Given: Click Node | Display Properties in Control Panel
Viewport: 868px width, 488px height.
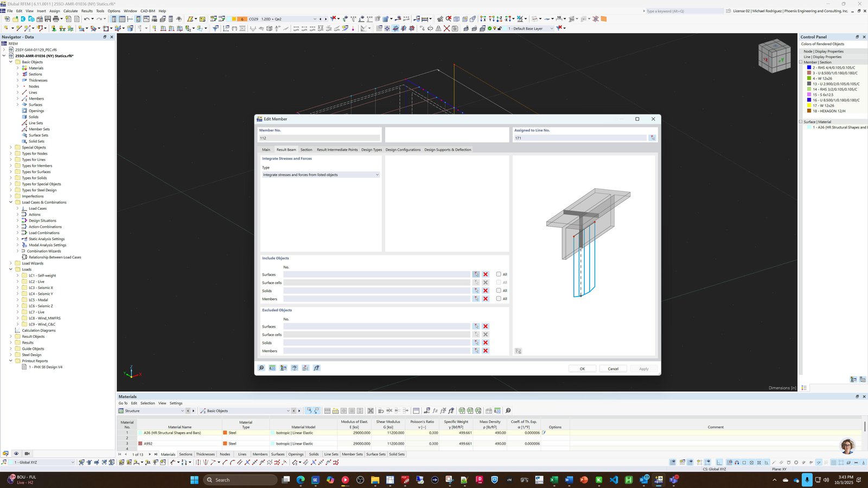Looking at the screenshot, I should pos(824,52).
